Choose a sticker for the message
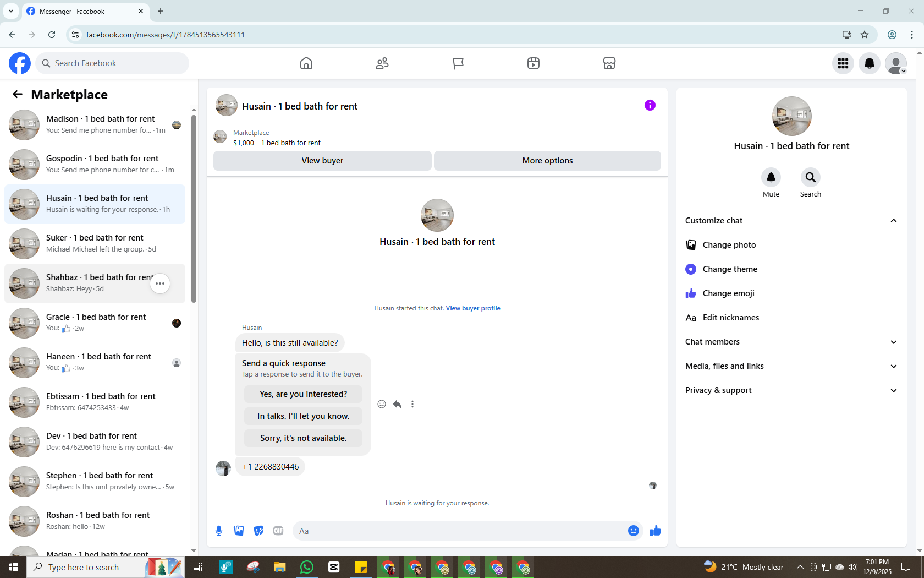 [x=258, y=531]
